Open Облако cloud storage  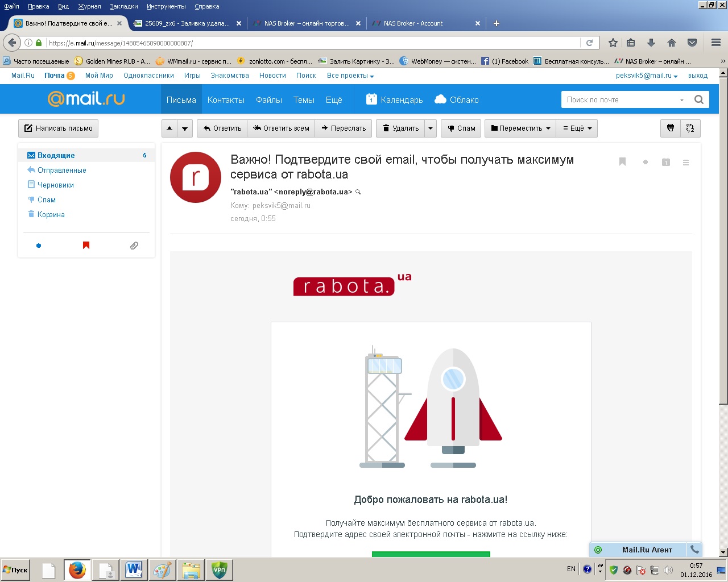457,99
